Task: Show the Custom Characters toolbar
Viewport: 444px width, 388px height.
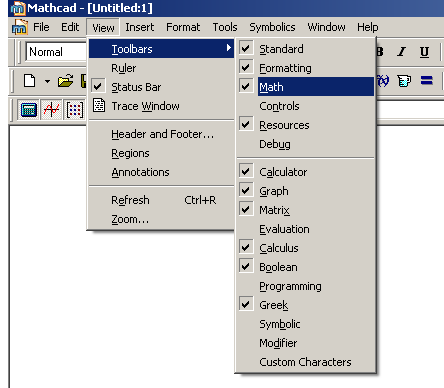Action: click(x=306, y=362)
